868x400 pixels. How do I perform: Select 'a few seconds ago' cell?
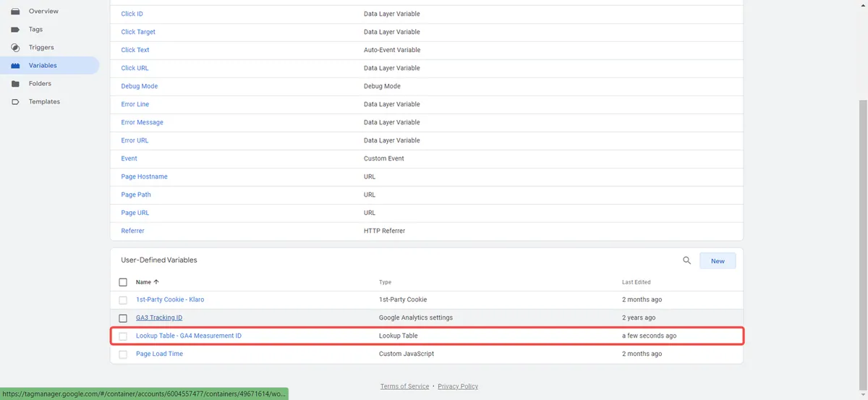coord(650,336)
